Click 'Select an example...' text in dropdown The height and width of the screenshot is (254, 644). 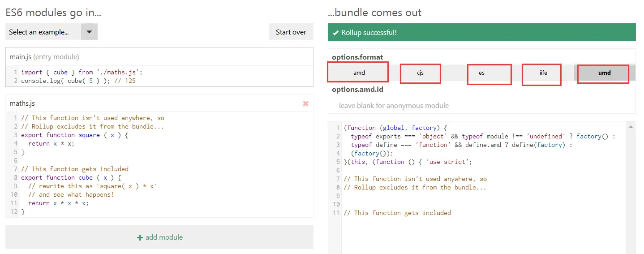click(x=39, y=32)
